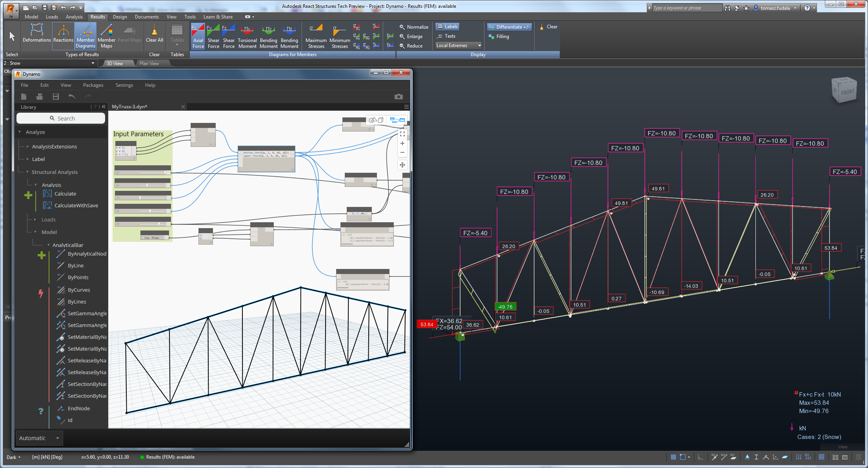868x468 pixels.
Task: Expand the AnalyticalBar tree node
Action: click(x=47, y=244)
